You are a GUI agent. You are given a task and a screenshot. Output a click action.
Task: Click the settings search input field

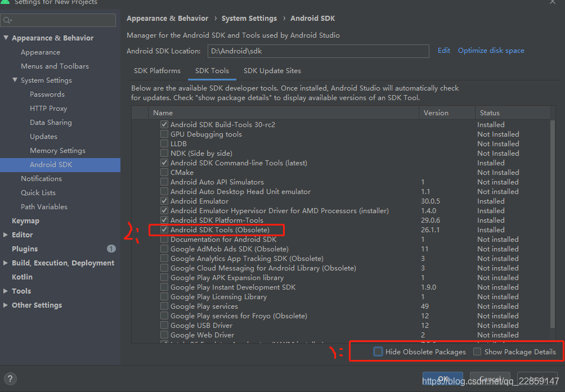(x=59, y=20)
